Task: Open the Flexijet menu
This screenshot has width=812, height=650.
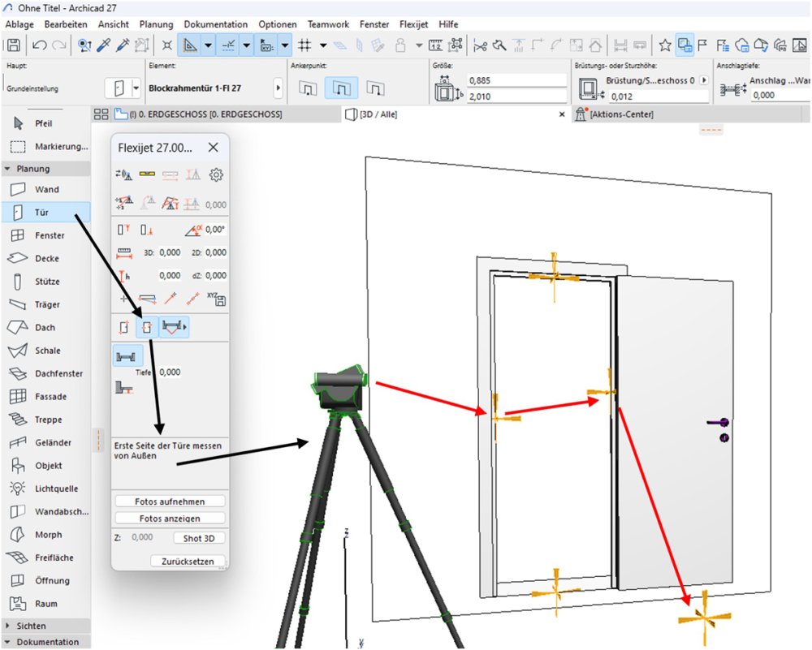Action: coord(413,24)
